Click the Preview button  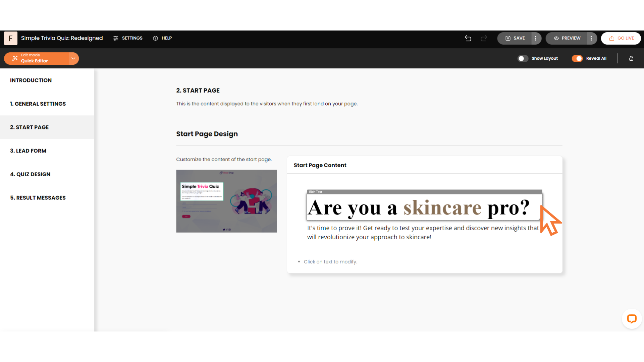click(567, 38)
